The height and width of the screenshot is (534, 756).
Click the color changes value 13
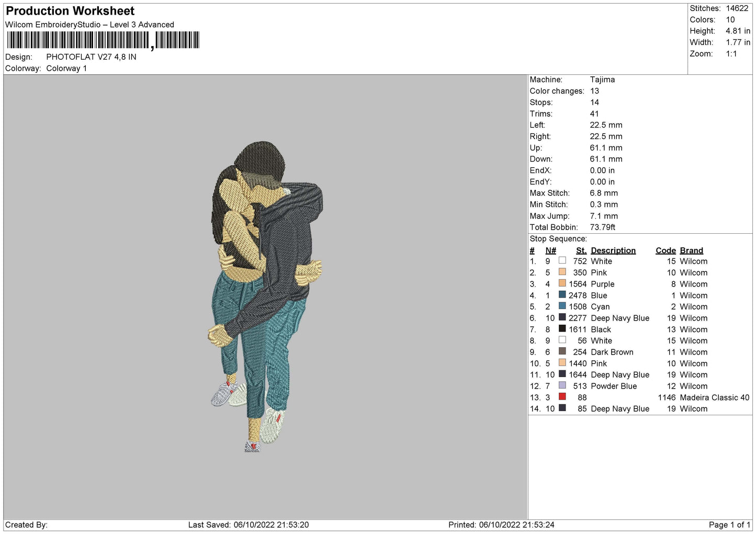pyautogui.click(x=594, y=91)
